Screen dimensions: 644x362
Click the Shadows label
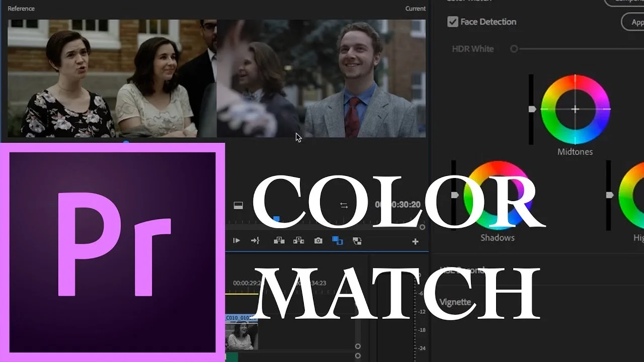[497, 238]
